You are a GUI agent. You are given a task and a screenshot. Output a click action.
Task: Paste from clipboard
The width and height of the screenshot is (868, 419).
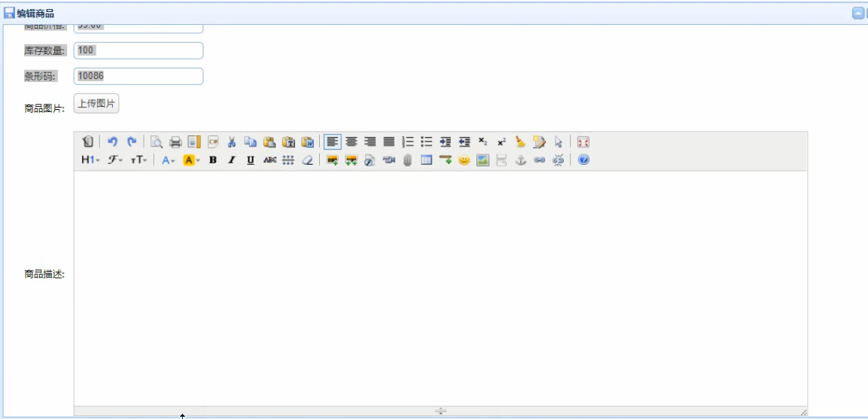click(x=270, y=142)
